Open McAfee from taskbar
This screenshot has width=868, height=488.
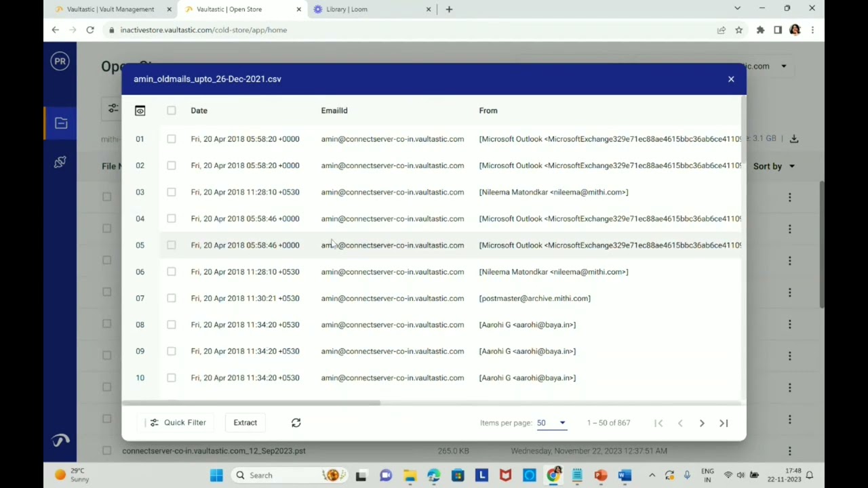[x=505, y=476]
